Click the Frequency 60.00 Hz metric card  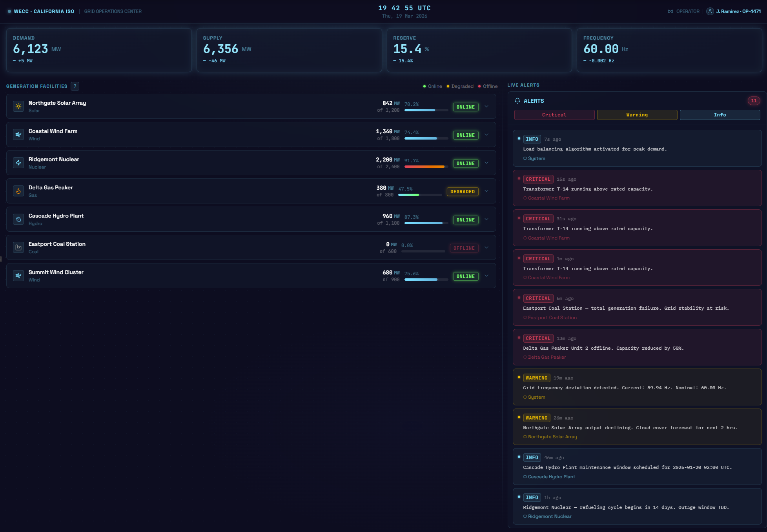[669, 50]
